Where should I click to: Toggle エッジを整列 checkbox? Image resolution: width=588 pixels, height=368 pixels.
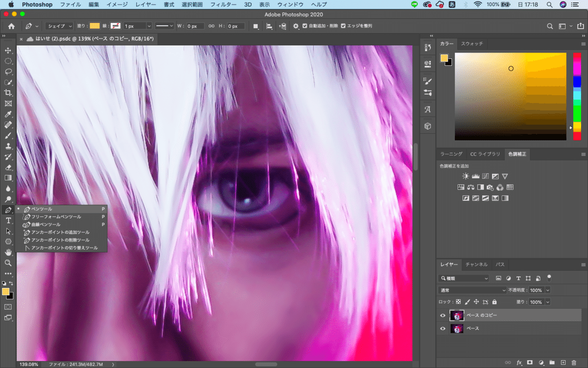coord(343,26)
